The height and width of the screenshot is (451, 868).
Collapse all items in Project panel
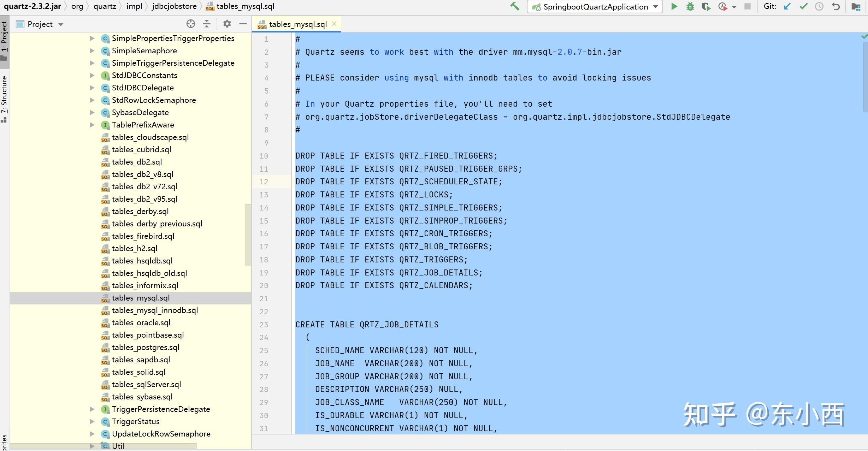[x=207, y=24]
